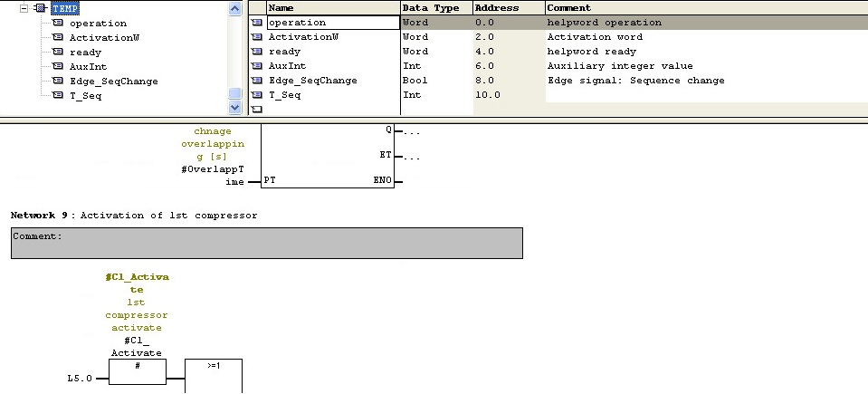868x394 pixels.
Task: Click row icon beside AuxInt in table
Action: coord(256,66)
